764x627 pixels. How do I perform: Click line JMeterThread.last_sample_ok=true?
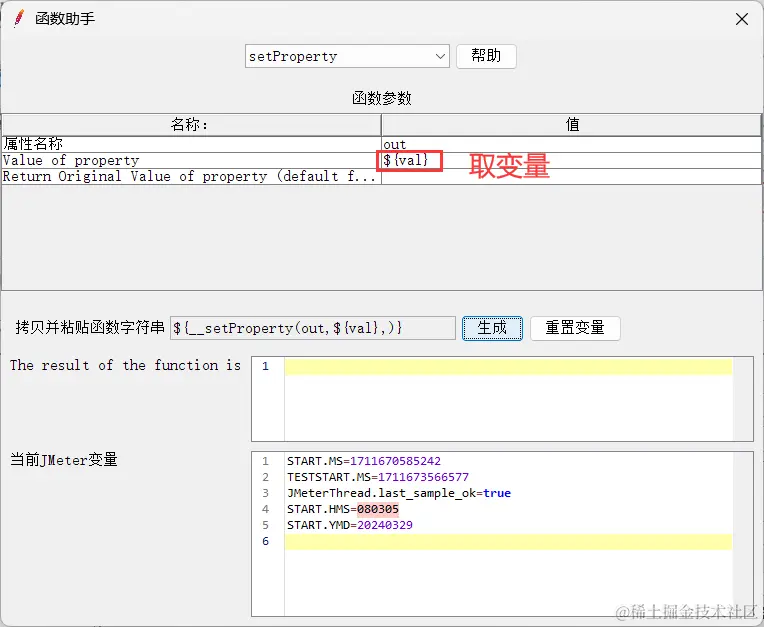399,493
